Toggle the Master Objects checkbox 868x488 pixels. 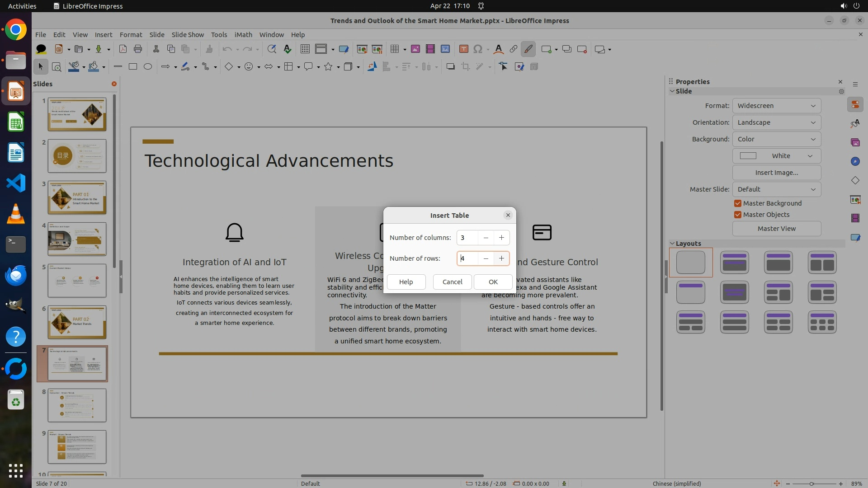point(738,215)
